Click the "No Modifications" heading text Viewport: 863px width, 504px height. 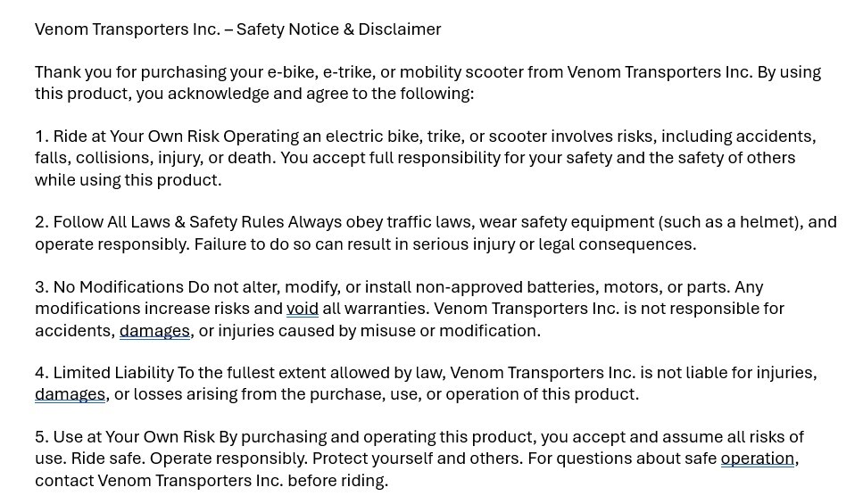[119, 287]
